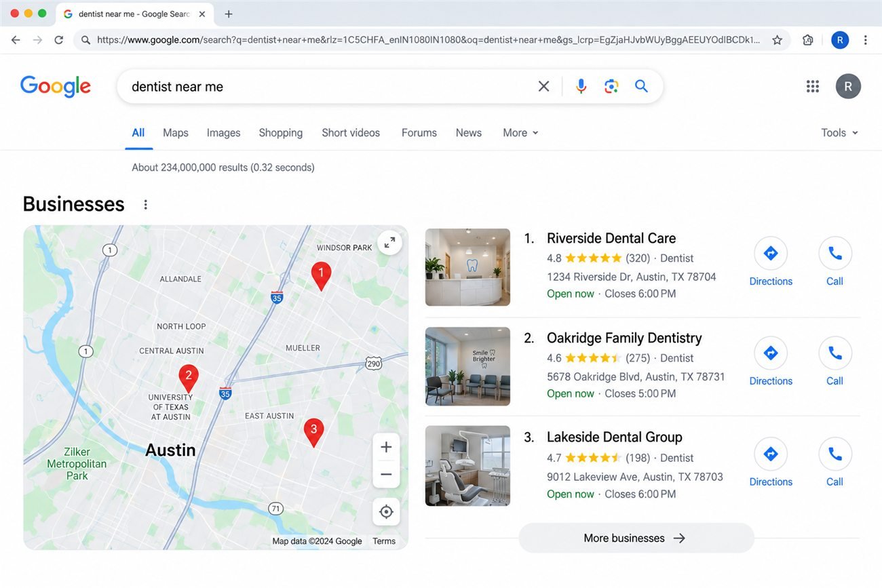Open Lakeside Dental Group listing title
The width and height of the screenshot is (882, 588).
click(x=615, y=437)
